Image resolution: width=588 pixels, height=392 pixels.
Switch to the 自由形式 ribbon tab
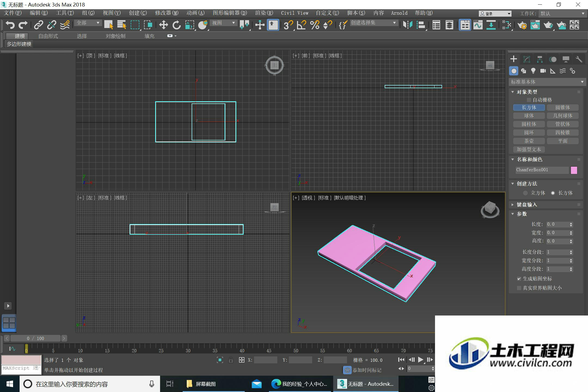pyautogui.click(x=48, y=36)
